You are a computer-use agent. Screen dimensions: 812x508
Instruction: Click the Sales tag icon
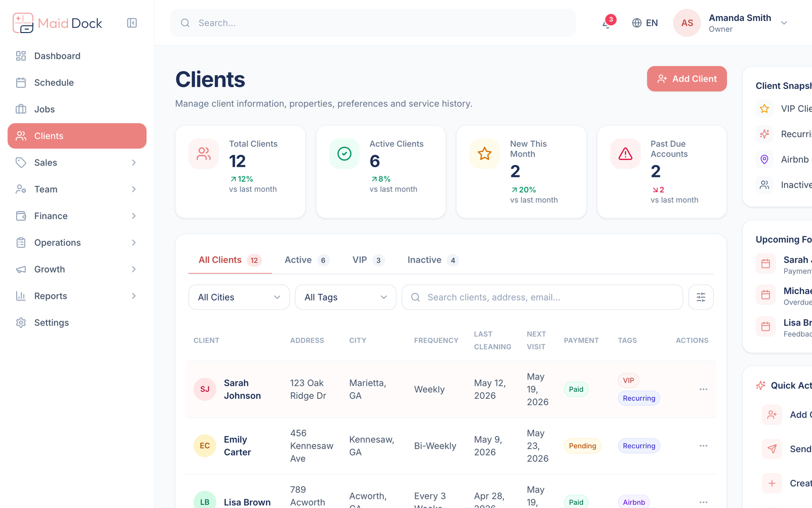(x=21, y=163)
